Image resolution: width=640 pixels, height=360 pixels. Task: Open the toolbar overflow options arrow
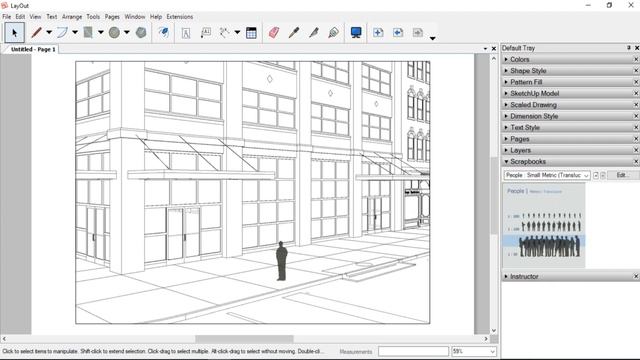point(433,38)
